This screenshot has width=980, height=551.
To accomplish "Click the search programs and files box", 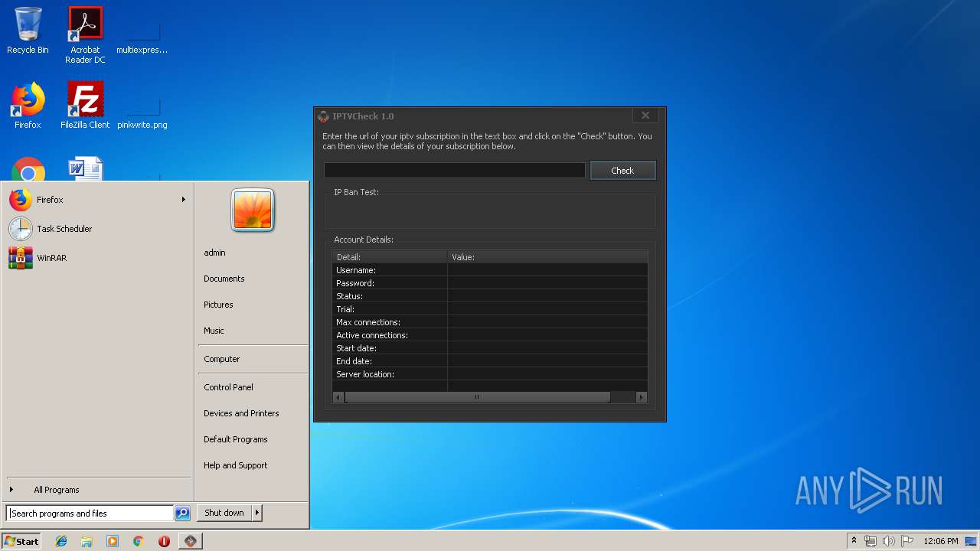I will (89, 514).
